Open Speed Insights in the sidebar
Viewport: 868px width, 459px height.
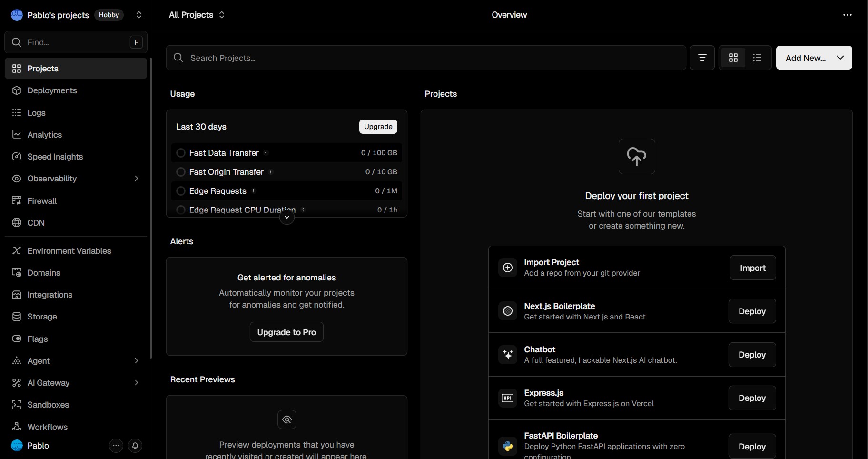coord(76,157)
